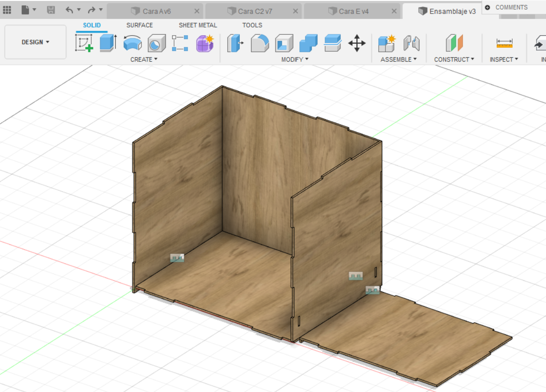Image resolution: width=546 pixels, height=392 pixels.
Task: Click the COMMENTS panel label
Action: tap(511, 7)
